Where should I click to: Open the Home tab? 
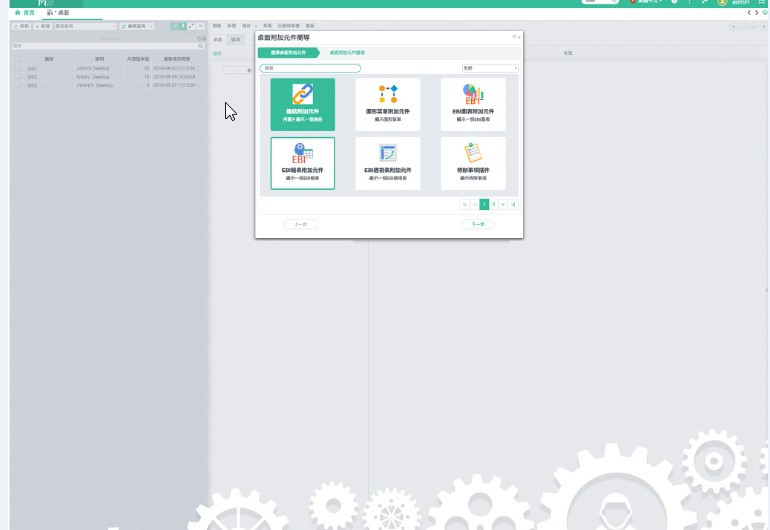[x=25, y=13]
